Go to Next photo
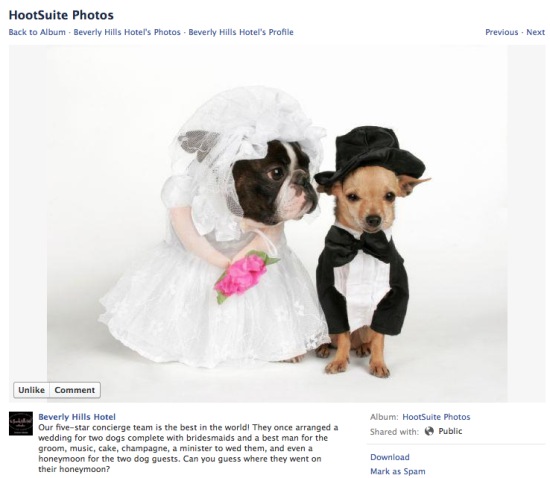Viewport: 550px width, 478px height. 535,32
